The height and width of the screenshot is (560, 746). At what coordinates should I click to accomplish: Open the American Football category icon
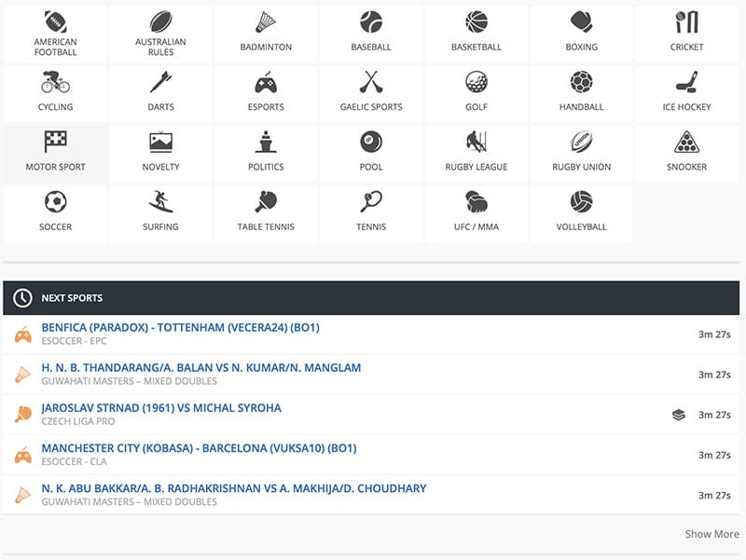(56, 21)
